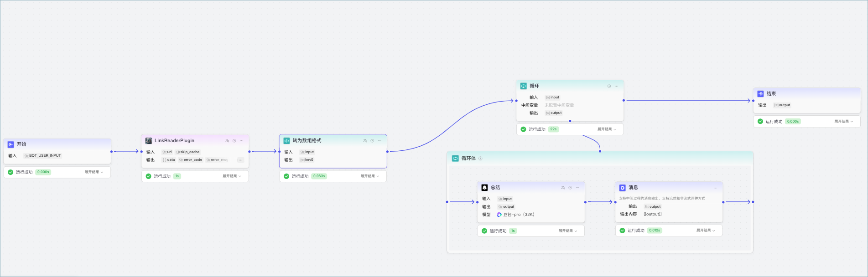Click the 结束 node's end icon

coord(760,94)
